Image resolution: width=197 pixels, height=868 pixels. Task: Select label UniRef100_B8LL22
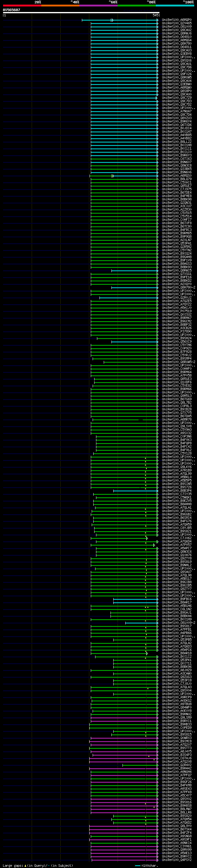tap(177, 142)
